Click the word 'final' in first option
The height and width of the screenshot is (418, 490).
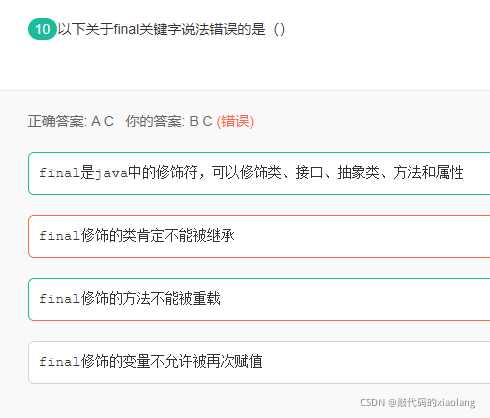click(60, 173)
